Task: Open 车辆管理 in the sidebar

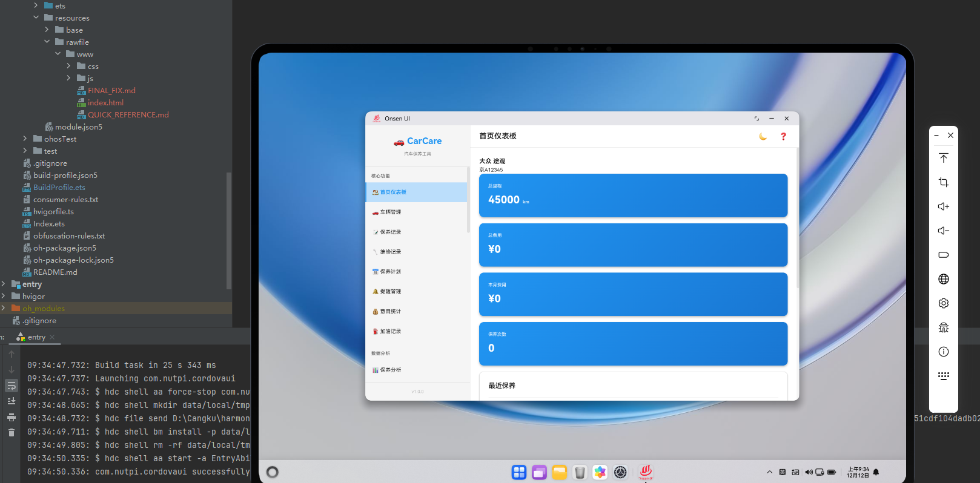Action: [416, 212]
